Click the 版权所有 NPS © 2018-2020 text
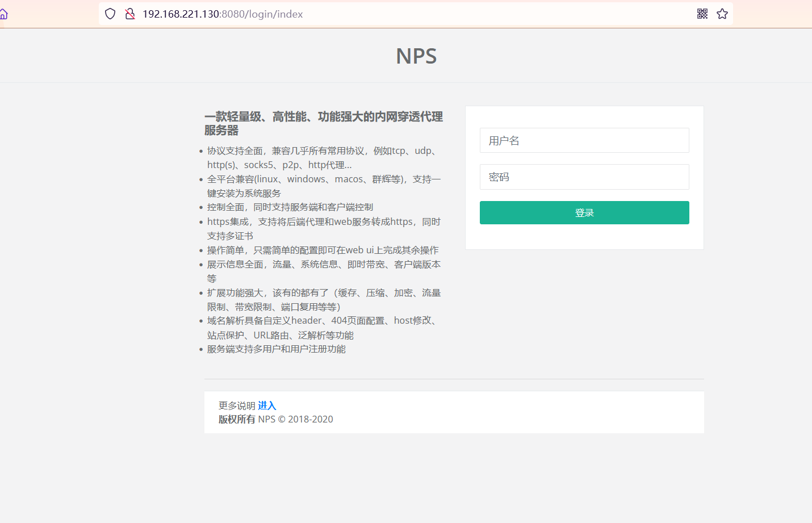This screenshot has height=523, width=812. tap(276, 419)
